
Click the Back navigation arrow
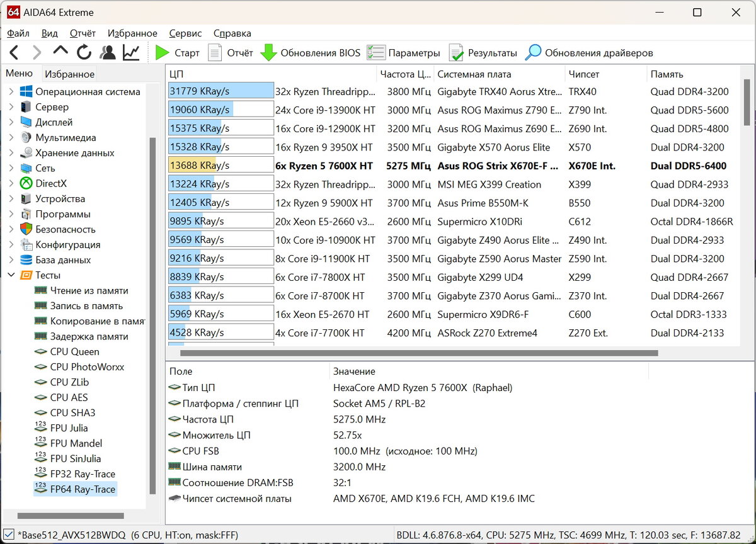(x=14, y=53)
